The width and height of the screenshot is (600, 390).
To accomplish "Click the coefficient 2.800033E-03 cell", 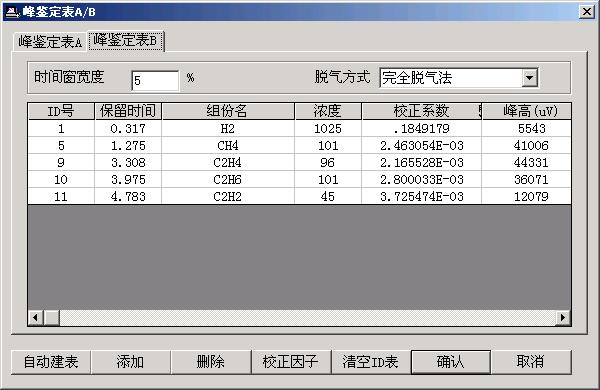I will click(x=422, y=179).
